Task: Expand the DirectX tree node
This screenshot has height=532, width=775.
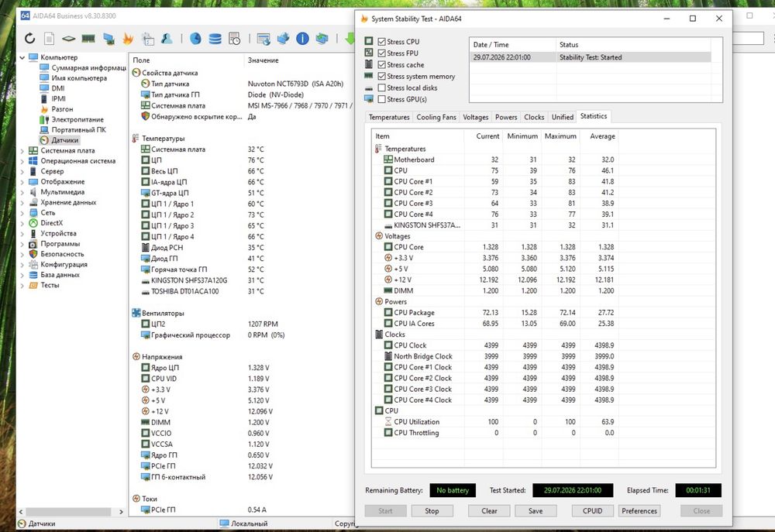Action: coord(22,223)
